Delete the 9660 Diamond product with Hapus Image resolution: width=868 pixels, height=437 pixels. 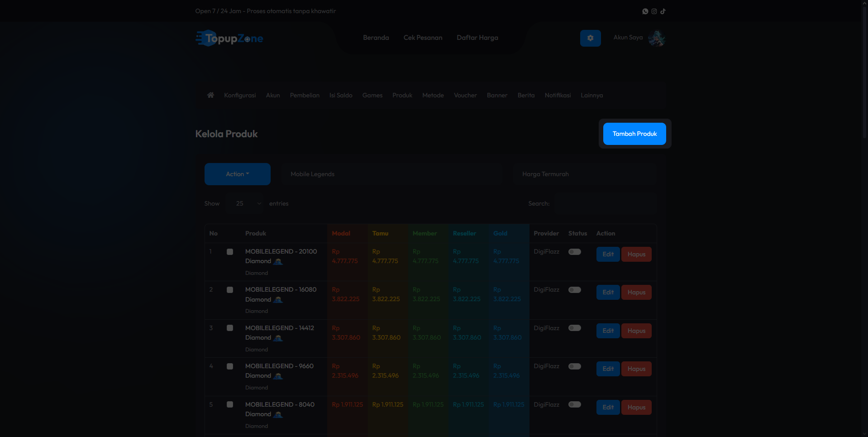tap(636, 369)
